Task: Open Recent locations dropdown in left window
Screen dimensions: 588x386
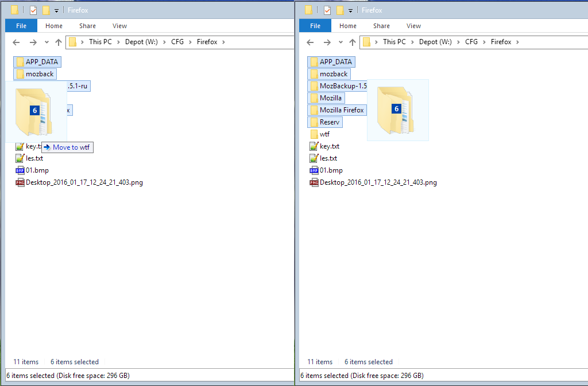Action: point(47,42)
